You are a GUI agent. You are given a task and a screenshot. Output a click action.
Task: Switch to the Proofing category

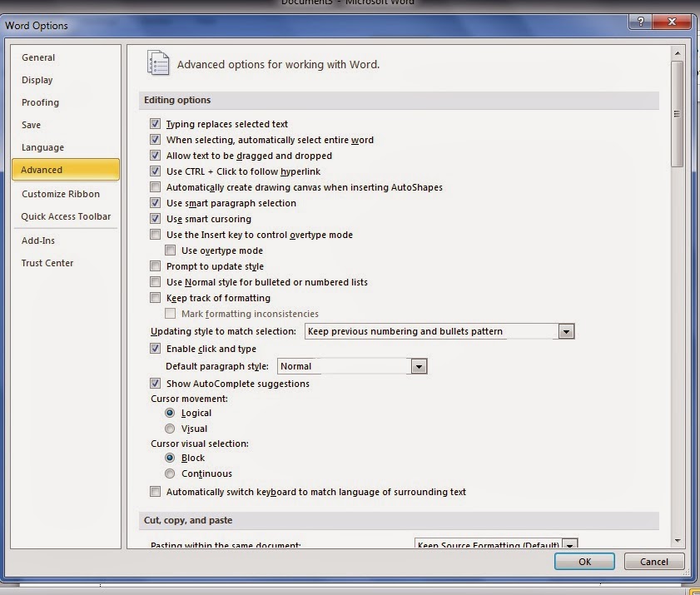(40, 102)
